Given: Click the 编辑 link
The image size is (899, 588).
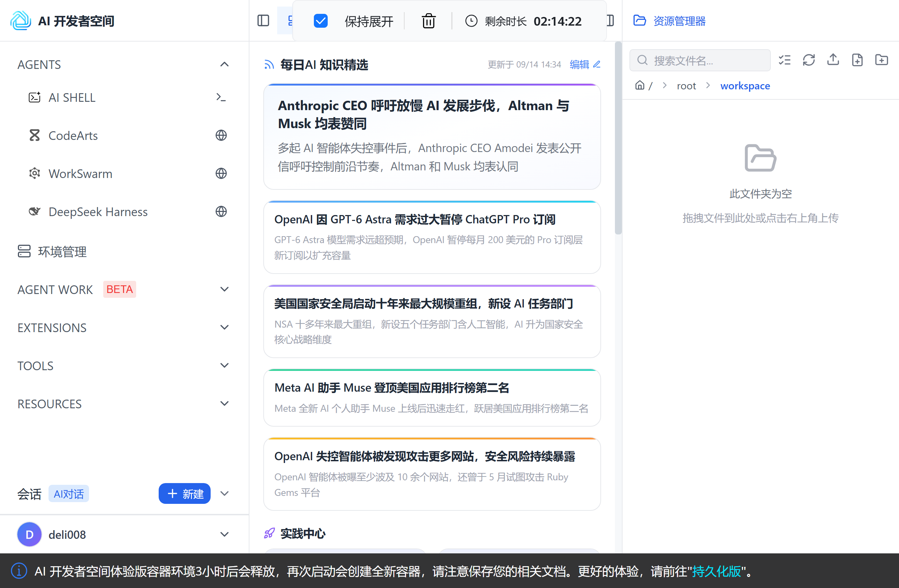Looking at the screenshot, I should click(579, 64).
